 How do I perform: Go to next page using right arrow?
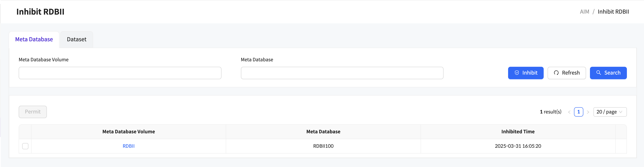[588, 112]
